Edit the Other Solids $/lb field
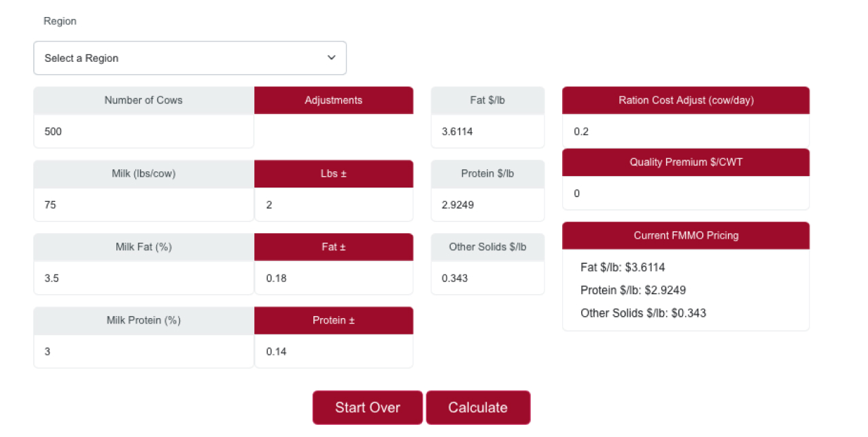 (x=487, y=278)
